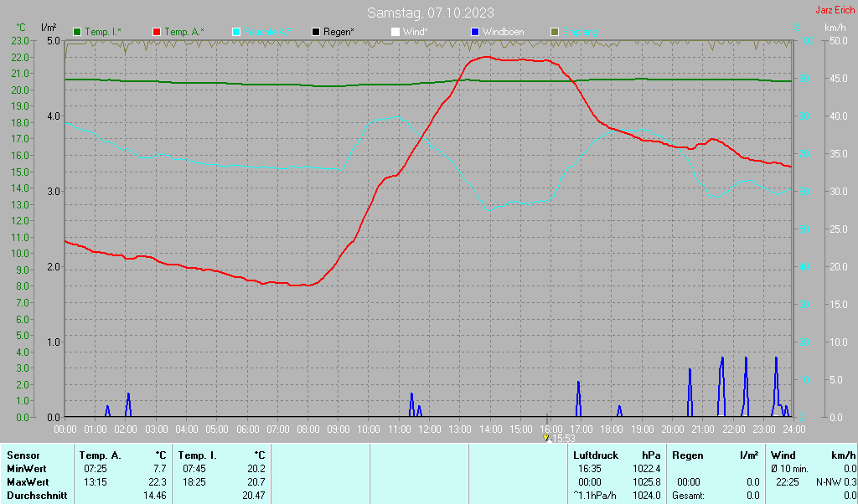Click the 20.2 minimum indoor temperature value
This screenshot has width=858, height=504.
(256, 469)
